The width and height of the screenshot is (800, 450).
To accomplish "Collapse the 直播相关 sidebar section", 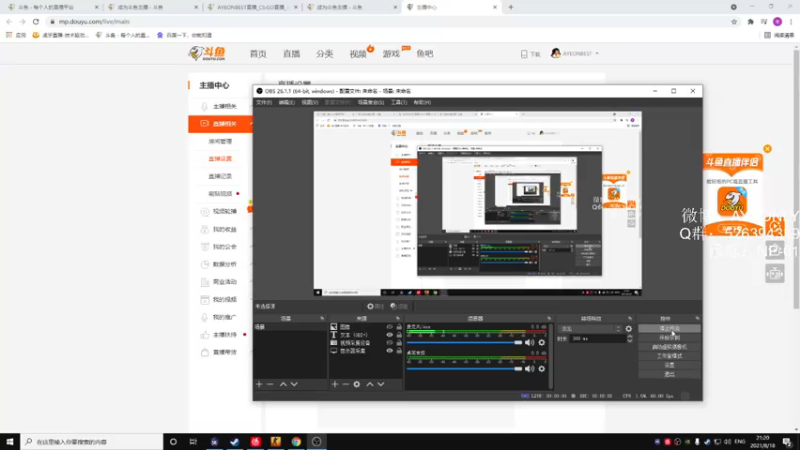I will [251, 123].
